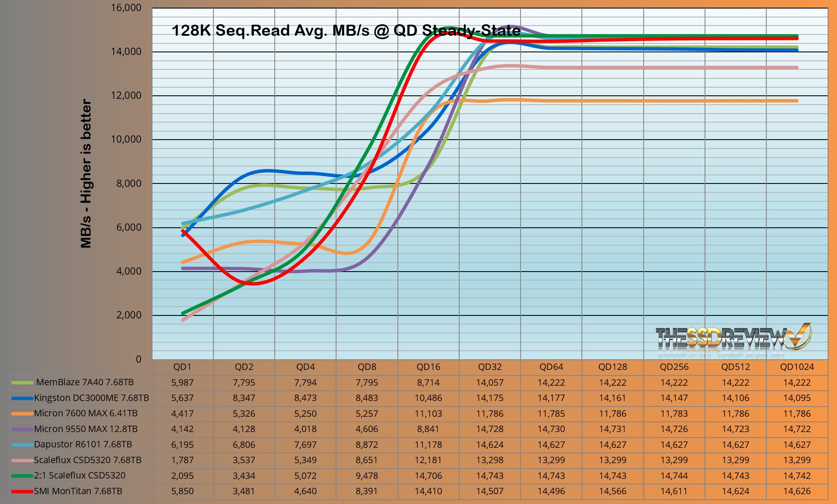Click the Micron 9550 QD1024 value 14,722

[797, 429]
